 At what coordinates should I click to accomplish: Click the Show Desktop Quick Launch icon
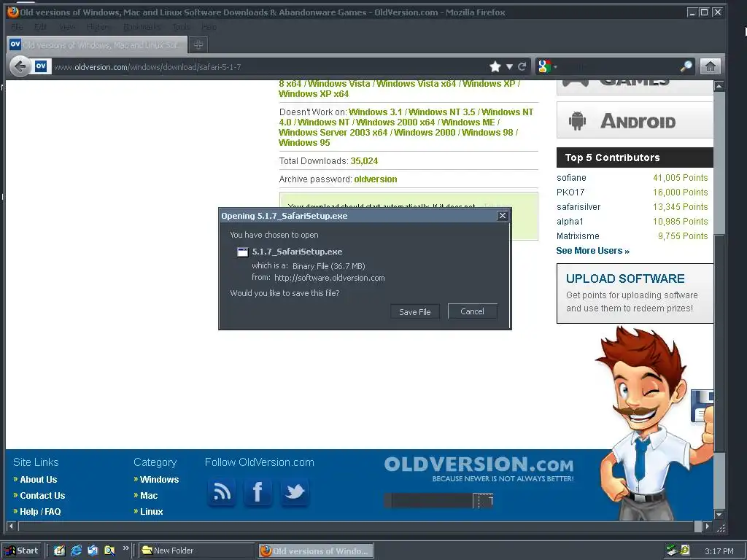tap(59, 551)
